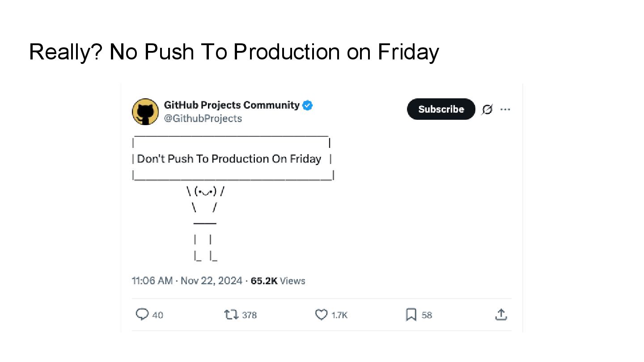
Task: Click the blue verified badge
Action: 308,105
